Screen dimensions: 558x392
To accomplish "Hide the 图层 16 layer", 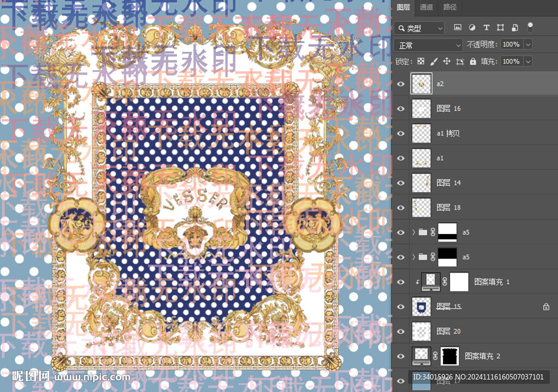I will tap(401, 108).
